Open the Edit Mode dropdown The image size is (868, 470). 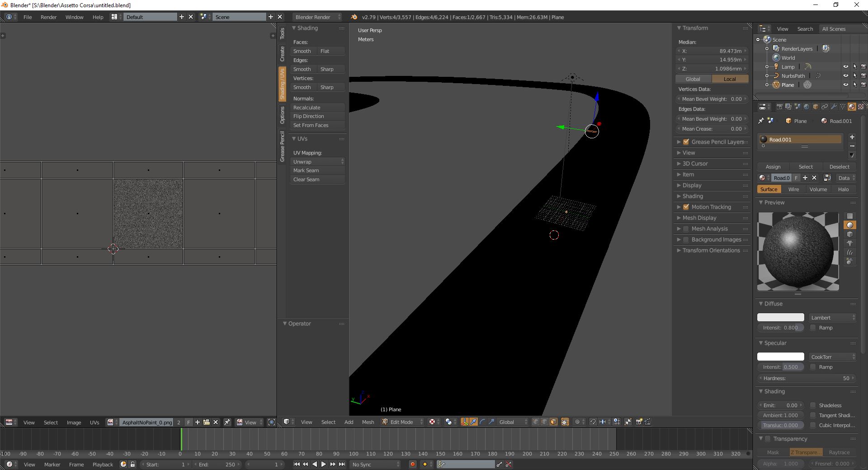click(x=402, y=422)
